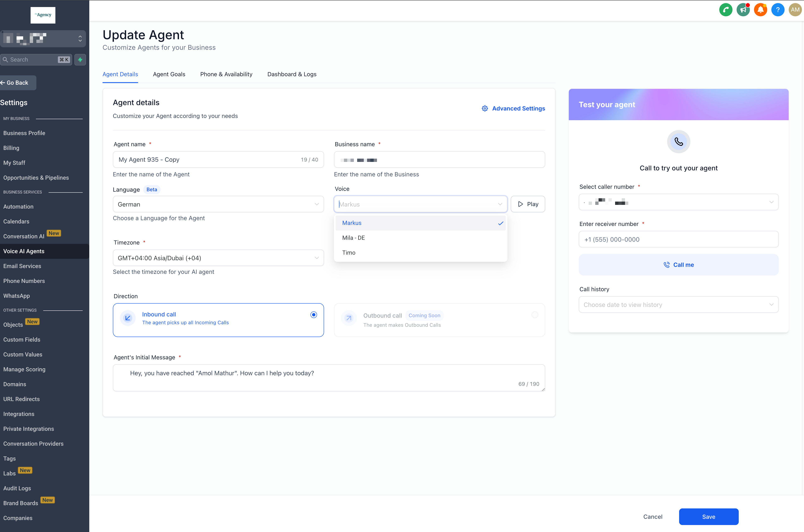Open the Timezone dropdown
Viewport: 804px width, 532px height.
(218, 258)
